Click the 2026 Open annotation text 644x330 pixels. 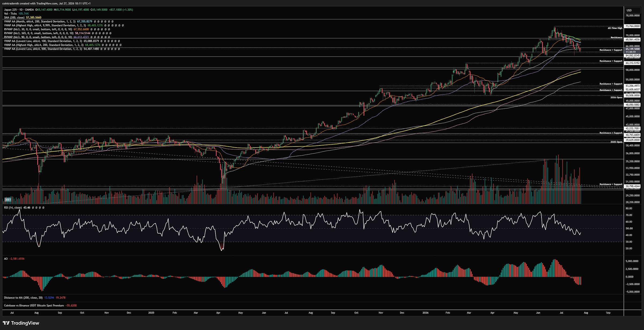616,97
